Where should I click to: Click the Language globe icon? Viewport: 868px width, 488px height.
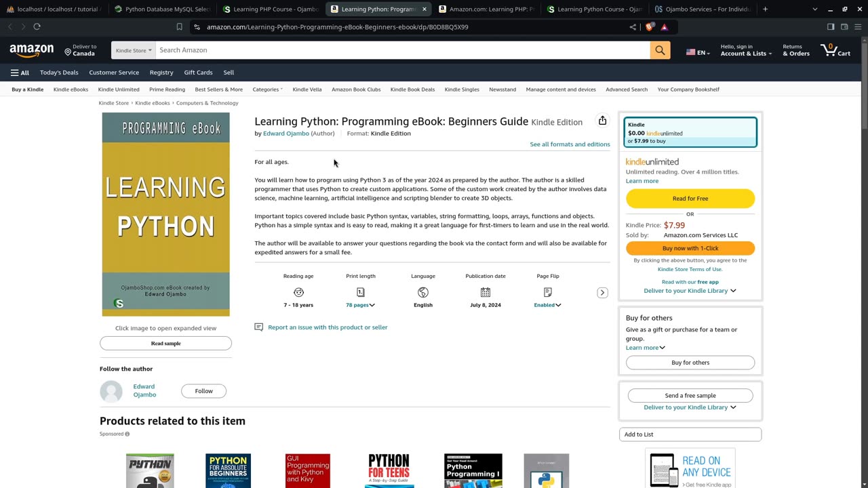[423, 292]
